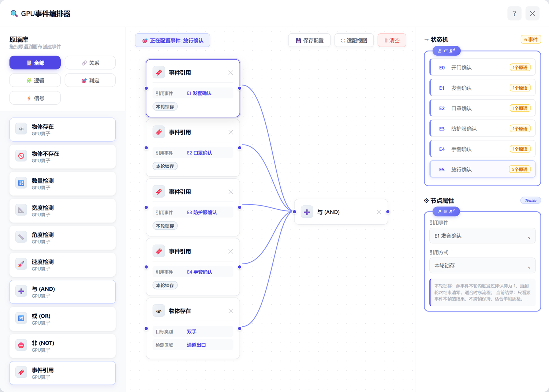Click the plus icon on canvas 与 (AND) node
Screen dimensions: 549x392
[x=307, y=212]
